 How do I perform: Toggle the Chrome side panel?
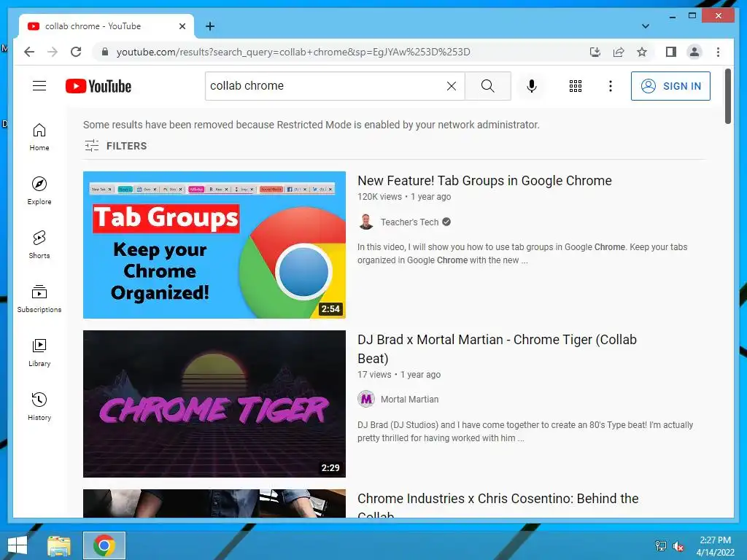(671, 52)
